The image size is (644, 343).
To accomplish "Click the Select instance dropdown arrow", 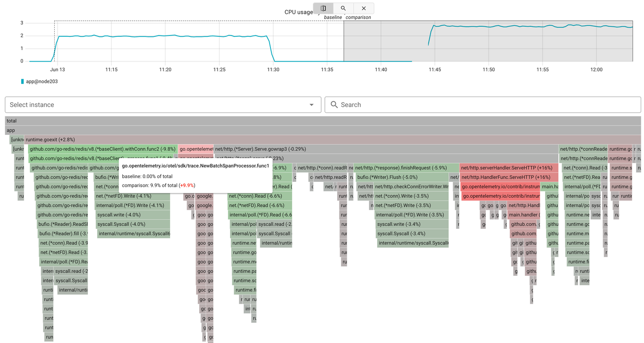I will pos(311,105).
